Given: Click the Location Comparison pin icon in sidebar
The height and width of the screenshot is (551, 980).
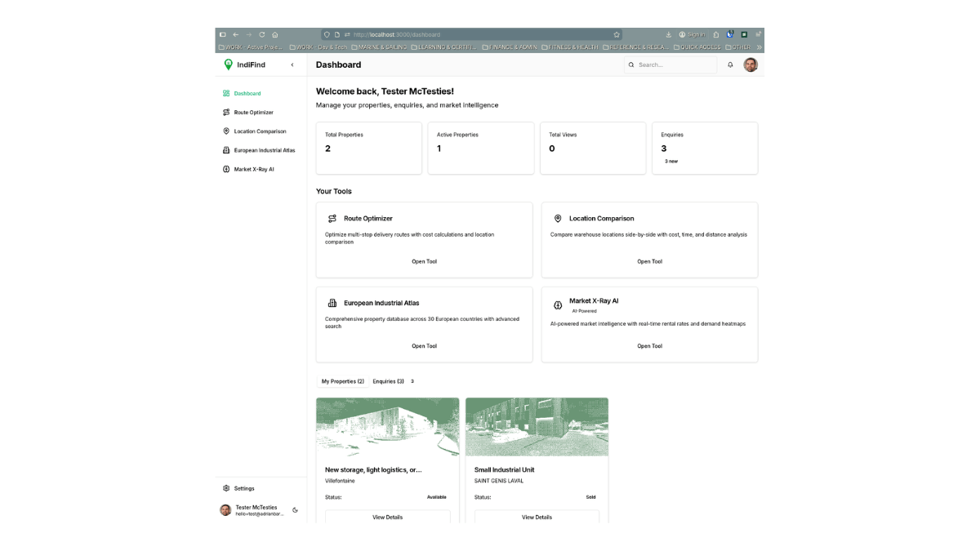Looking at the screenshot, I should (x=226, y=131).
